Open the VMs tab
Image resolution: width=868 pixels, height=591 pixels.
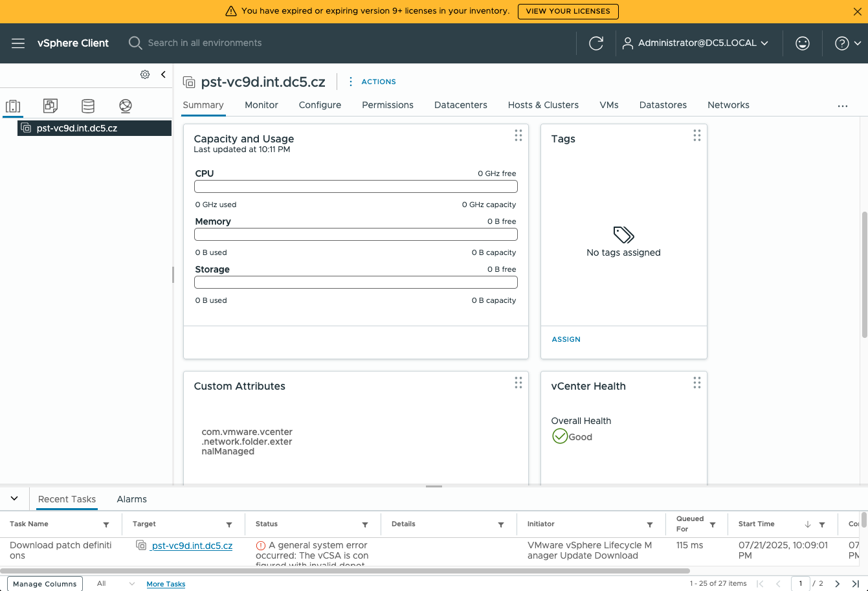(609, 105)
